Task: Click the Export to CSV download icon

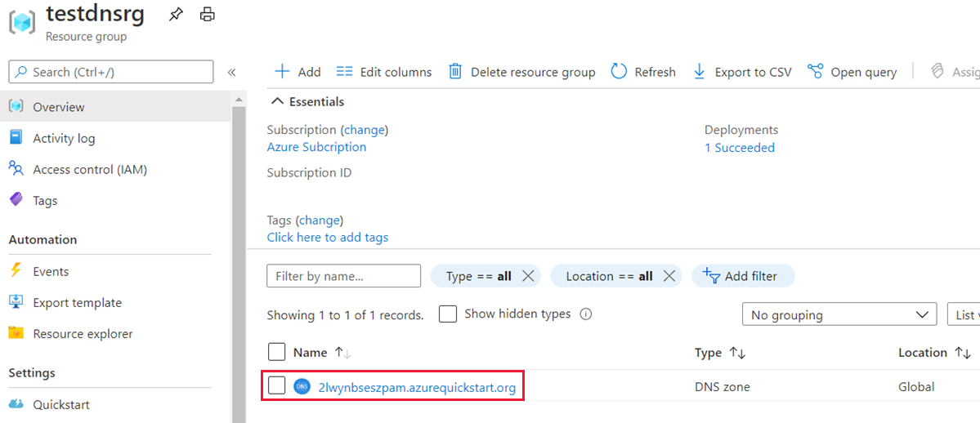Action: 699,72
